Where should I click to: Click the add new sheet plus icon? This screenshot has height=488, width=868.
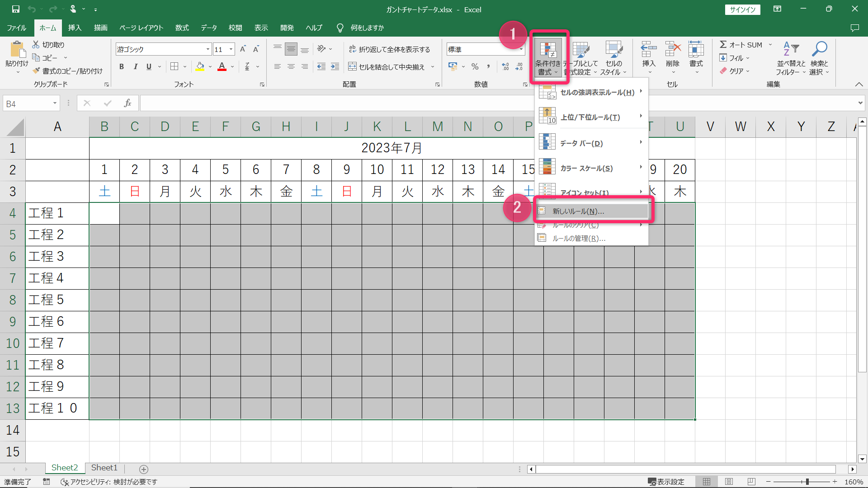pyautogui.click(x=144, y=469)
